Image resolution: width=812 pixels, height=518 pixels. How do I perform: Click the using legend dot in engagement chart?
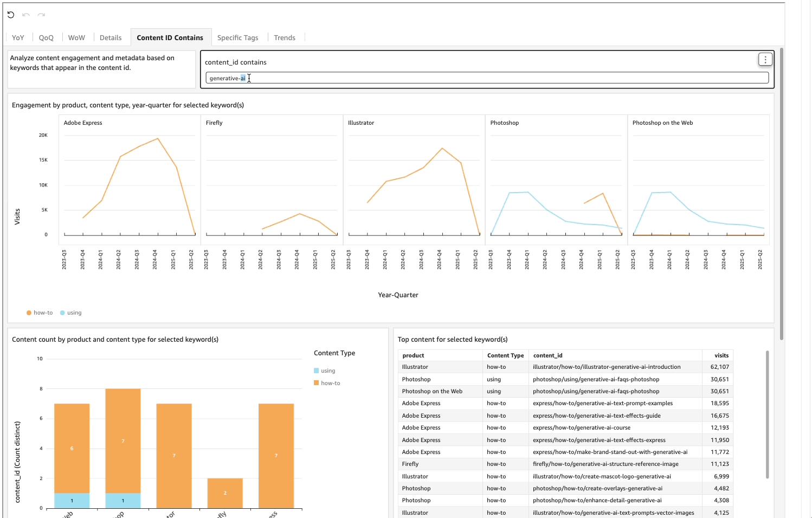click(62, 312)
